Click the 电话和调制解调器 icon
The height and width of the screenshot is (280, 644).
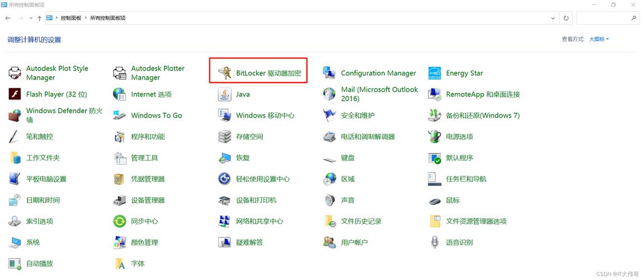click(330, 137)
